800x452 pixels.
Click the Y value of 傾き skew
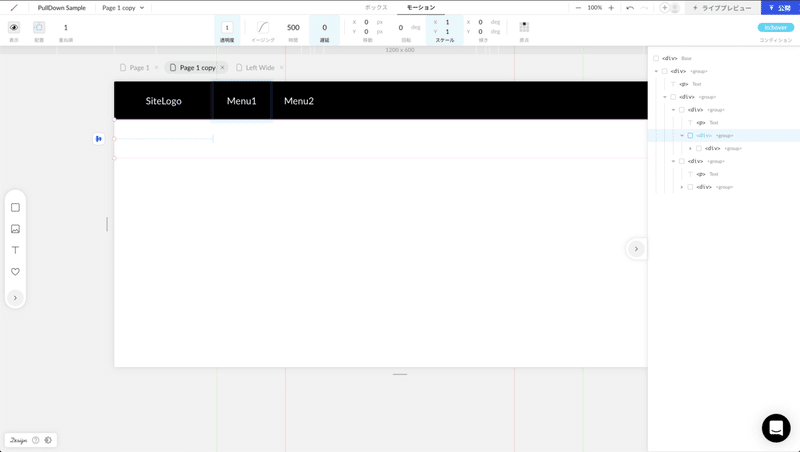click(480, 32)
